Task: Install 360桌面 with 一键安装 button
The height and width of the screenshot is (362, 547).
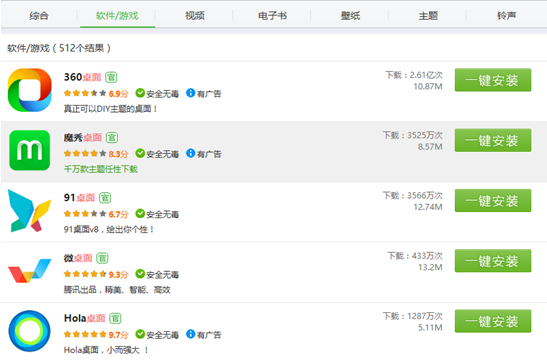Action: (x=493, y=80)
